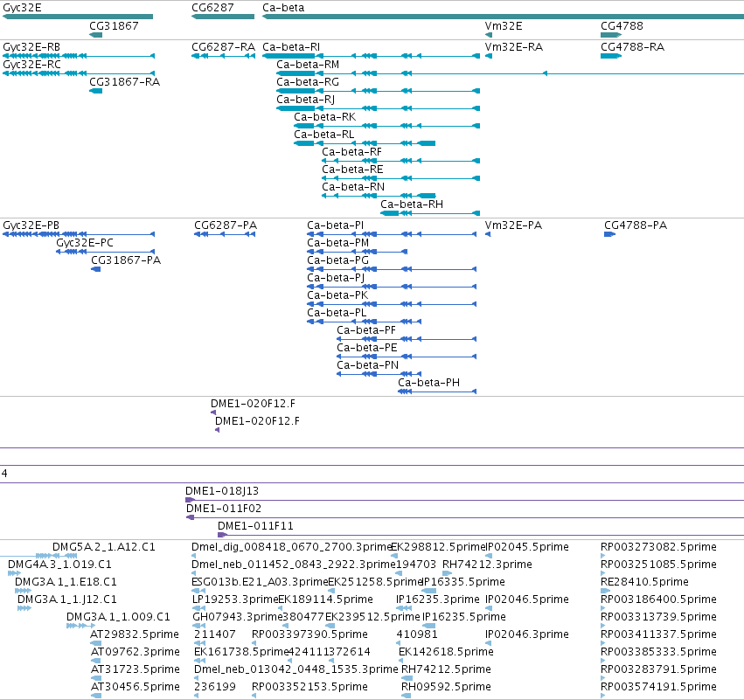Select protein label Ca-beta-PF
Viewport: 744px width, 700px height.
(366, 330)
